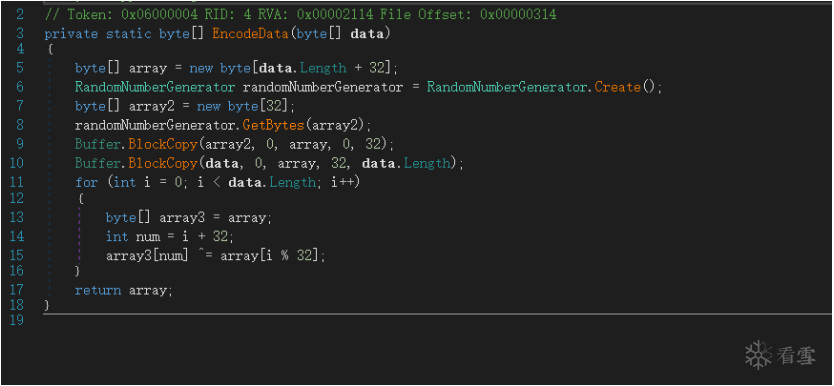
Task: Click line number 6 in the gutter
Action: 20,87
